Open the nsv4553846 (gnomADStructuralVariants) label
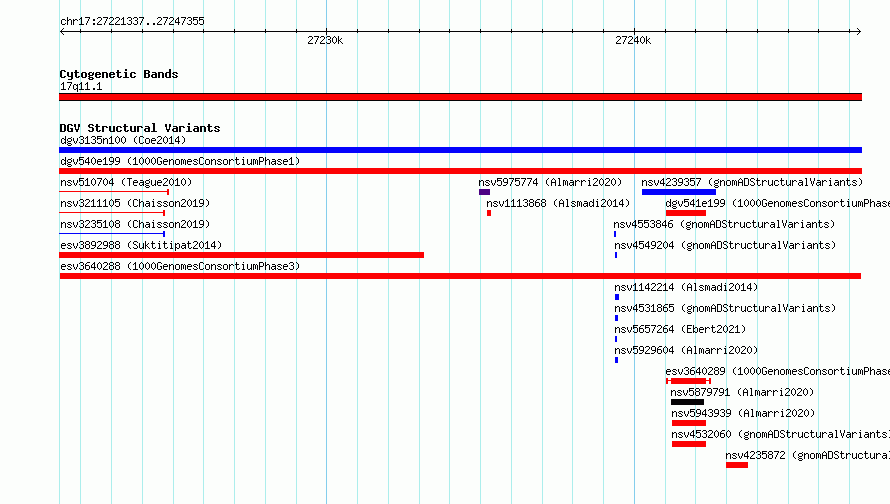This screenshot has height=504, width=890. coord(724,224)
